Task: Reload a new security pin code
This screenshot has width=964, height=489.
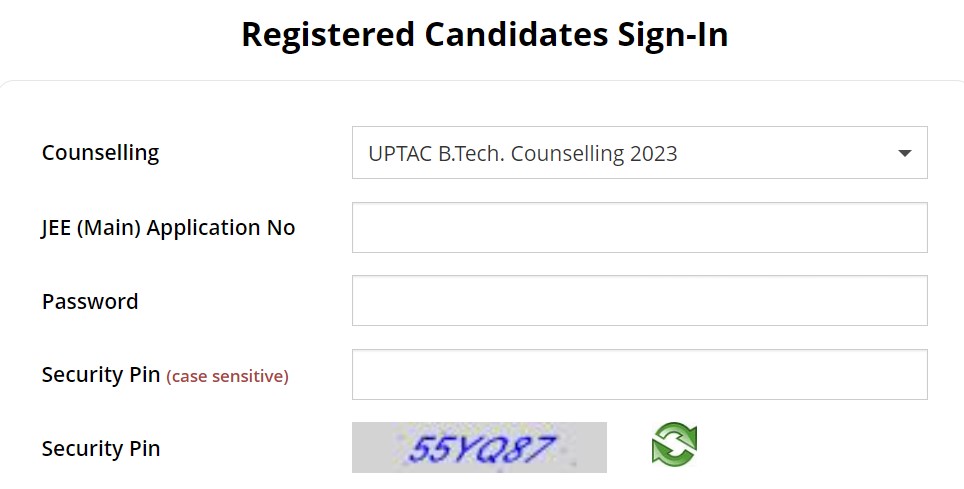Action: 674,445
